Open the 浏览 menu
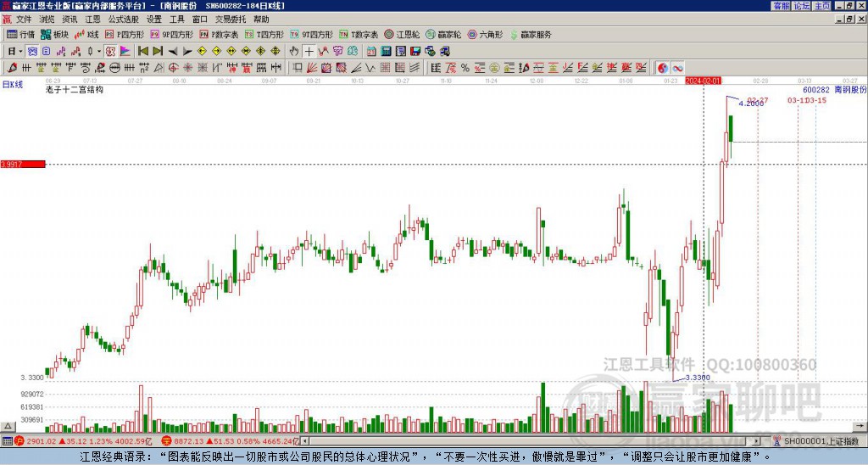The height and width of the screenshot is (465, 868). point(47,20)
